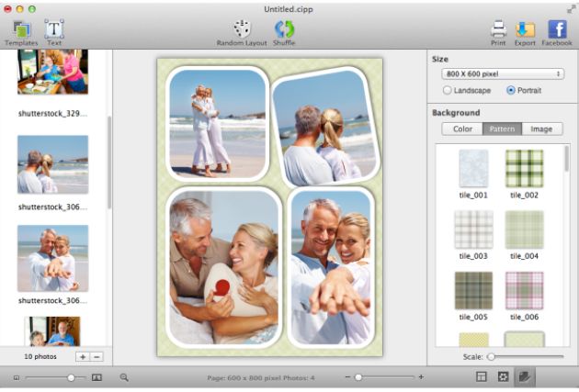Print the collage

click(498, 29)
